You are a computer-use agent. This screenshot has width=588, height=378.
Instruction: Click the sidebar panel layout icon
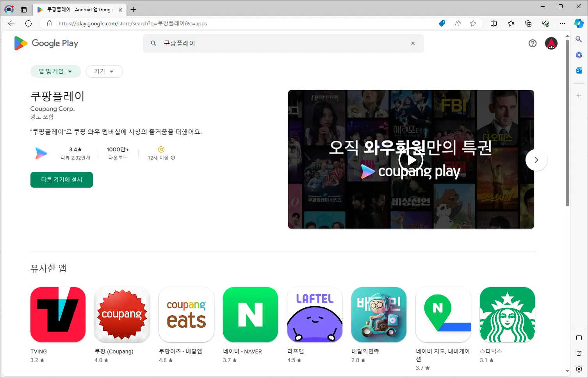click(579, 338)
